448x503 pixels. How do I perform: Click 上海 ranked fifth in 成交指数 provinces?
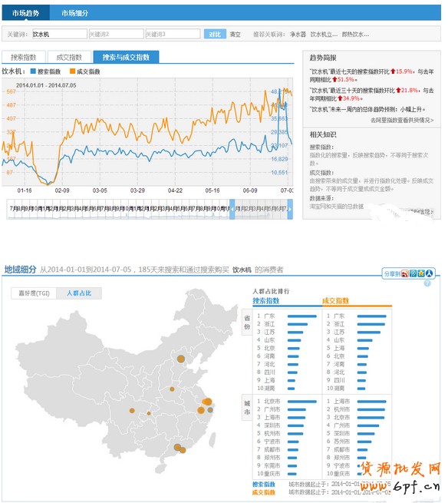click(339, 348)
